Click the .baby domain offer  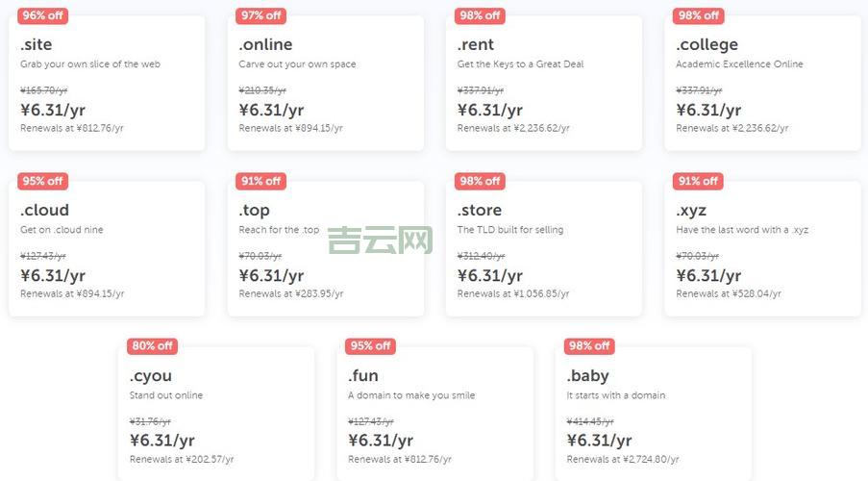point(653,416)
